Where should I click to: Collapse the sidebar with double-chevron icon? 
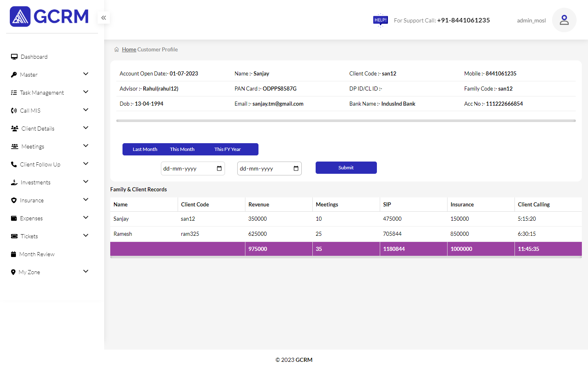104,18
